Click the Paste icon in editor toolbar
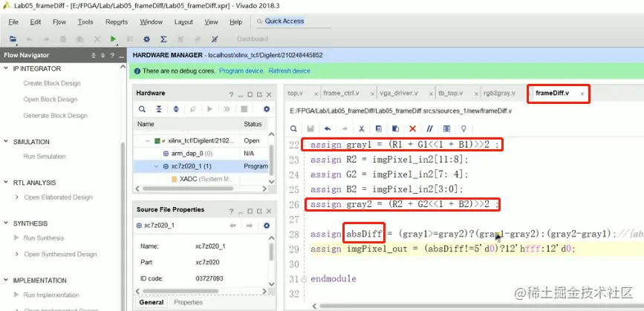Viewport: 644px width, 311px height. click(395, 129)
